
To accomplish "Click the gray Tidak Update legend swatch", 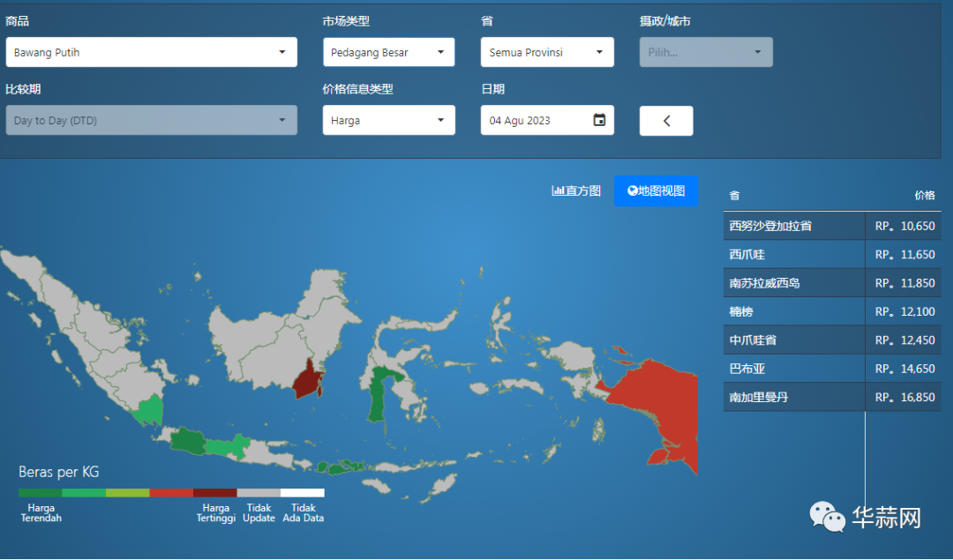I will pos(259,493).
